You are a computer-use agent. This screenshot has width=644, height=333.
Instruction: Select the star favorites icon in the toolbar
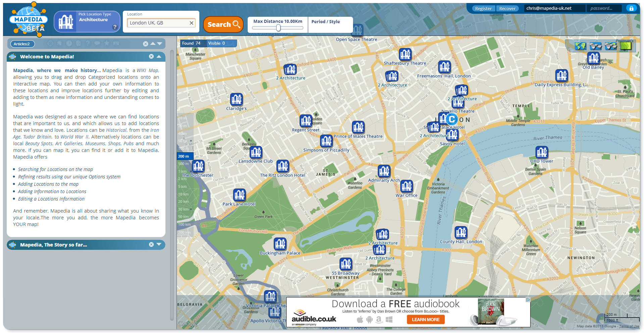click(x=107, y=43)
